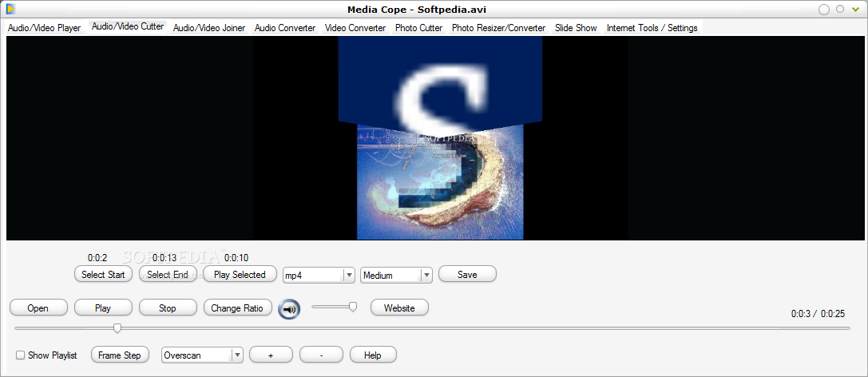The height and width of the screenshot is (377, 868).
Task: Click the Media Cope app logo icon
Action: tap(10, 9)
